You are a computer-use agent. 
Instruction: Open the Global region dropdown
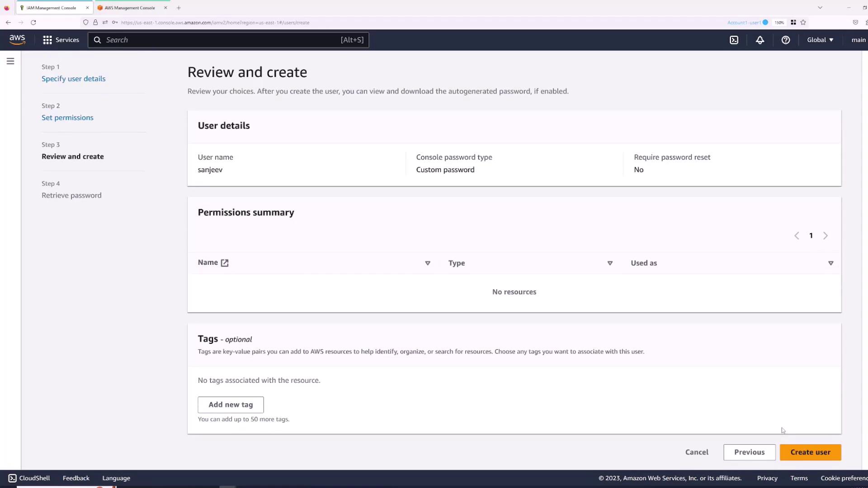click(820, 40)
